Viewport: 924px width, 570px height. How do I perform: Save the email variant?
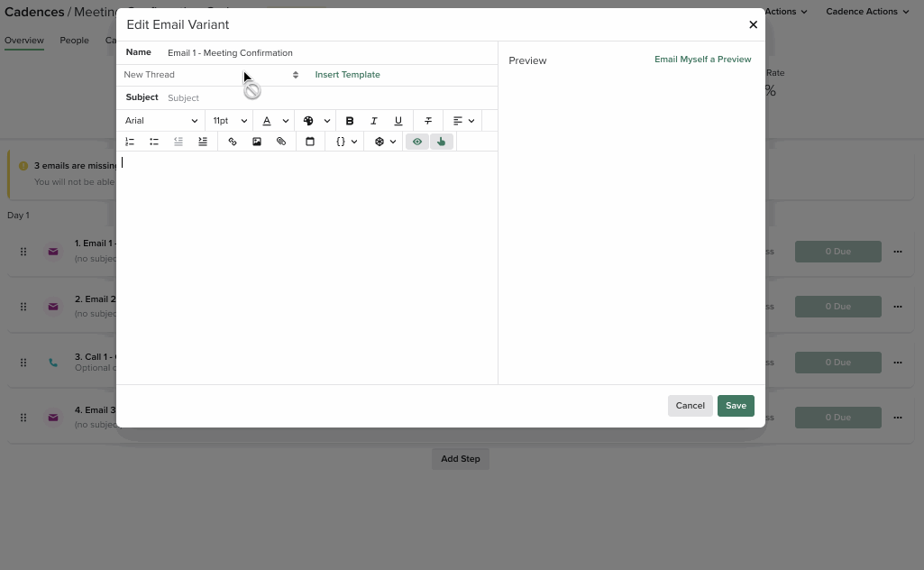[736, 406]
